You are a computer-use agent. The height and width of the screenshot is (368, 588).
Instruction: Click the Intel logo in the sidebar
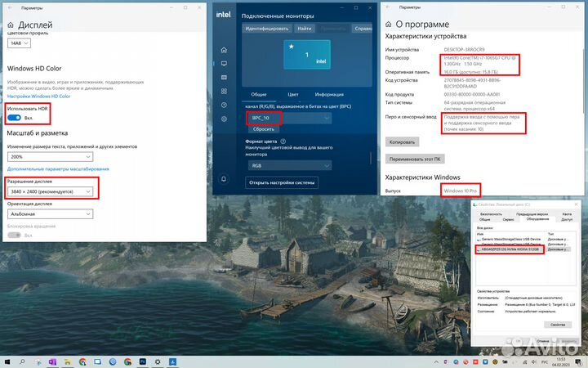[223, 15]
